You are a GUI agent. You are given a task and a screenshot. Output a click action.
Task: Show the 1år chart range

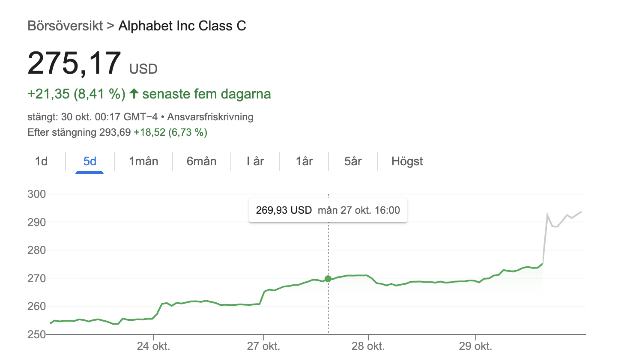tap(304, 161)
